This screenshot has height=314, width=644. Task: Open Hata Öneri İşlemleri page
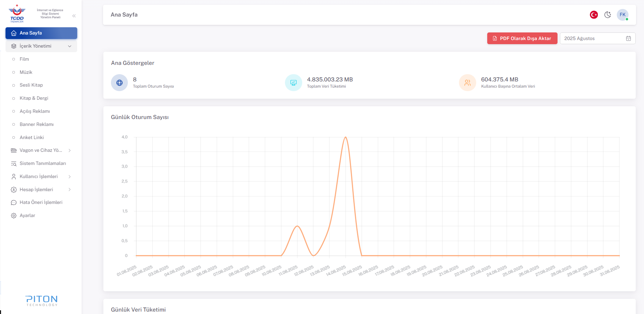[41, 203]
